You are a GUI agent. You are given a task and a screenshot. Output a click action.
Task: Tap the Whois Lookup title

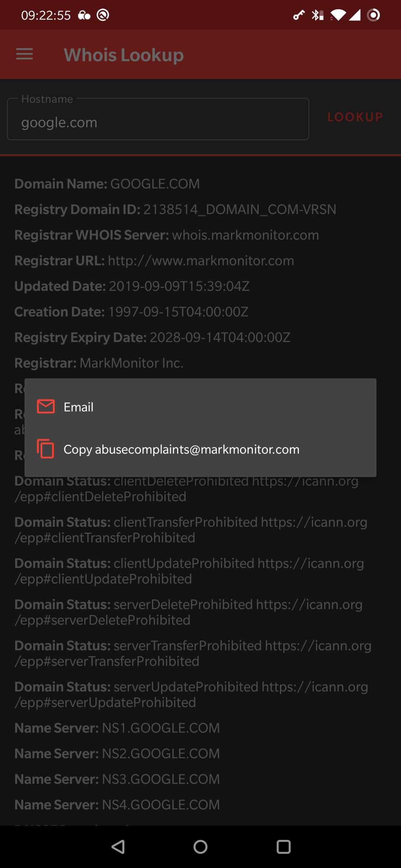click(124, 55)
